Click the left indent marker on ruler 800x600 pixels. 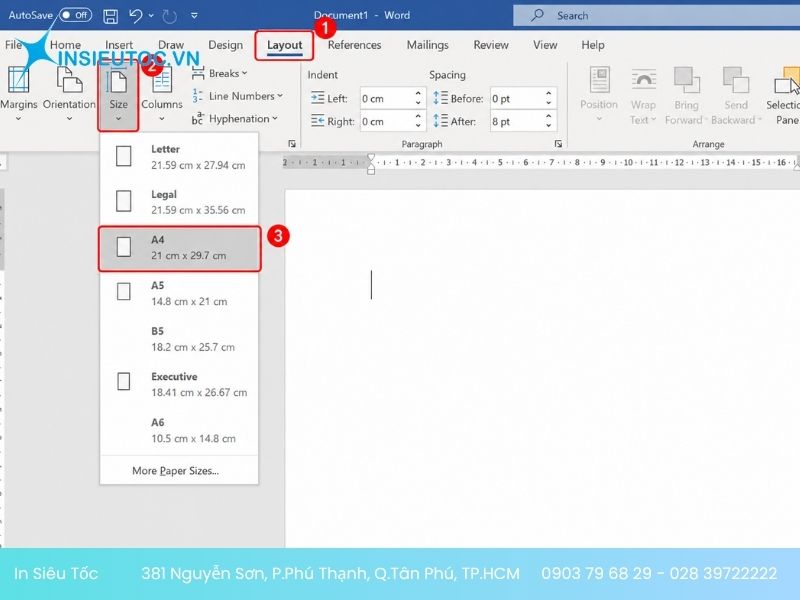371,171
